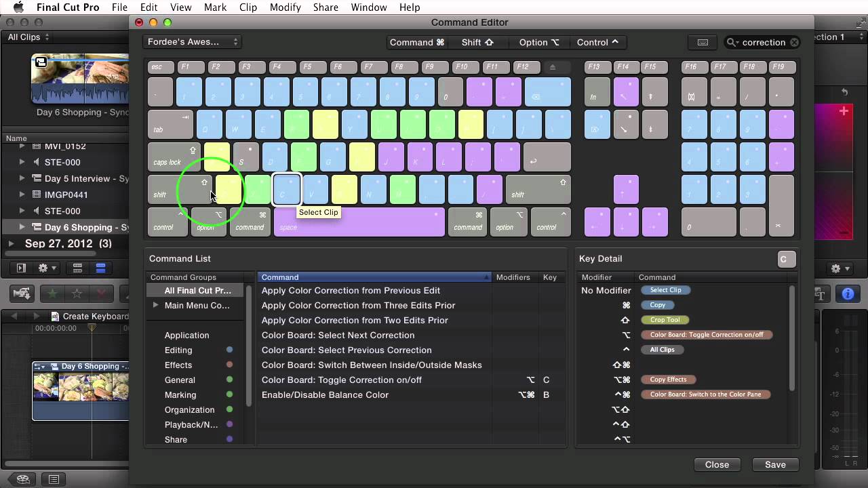Click the keyboard highlight button beside search

[x=703, y=42]
